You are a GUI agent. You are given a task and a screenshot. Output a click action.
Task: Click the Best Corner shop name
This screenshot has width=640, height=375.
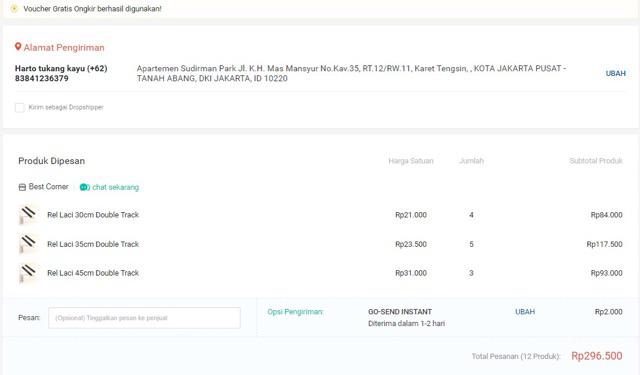[49, 187]
